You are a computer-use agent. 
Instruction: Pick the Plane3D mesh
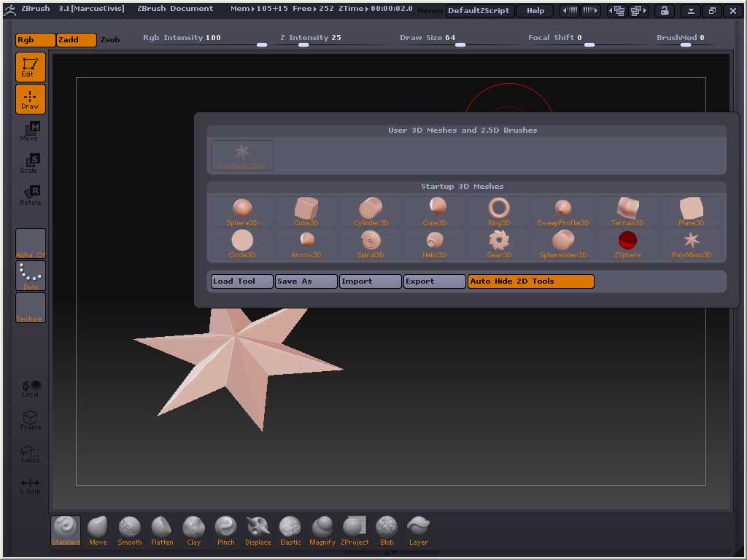(692, 211)
